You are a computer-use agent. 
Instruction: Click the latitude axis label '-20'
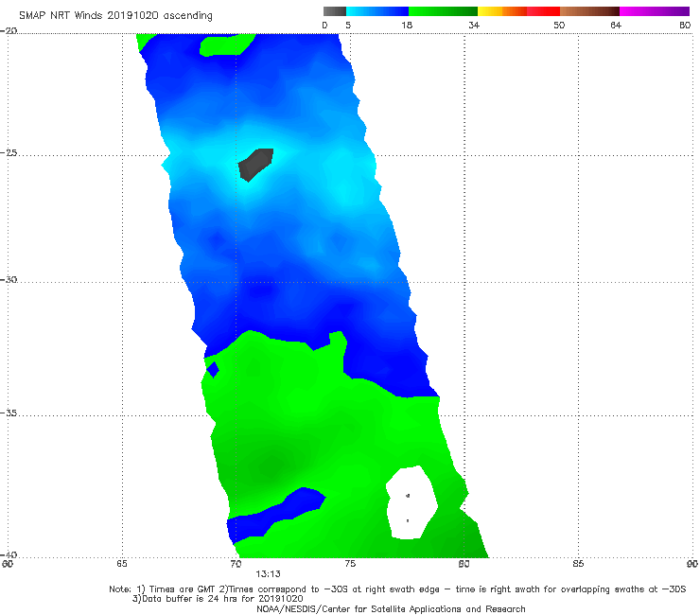9,31
